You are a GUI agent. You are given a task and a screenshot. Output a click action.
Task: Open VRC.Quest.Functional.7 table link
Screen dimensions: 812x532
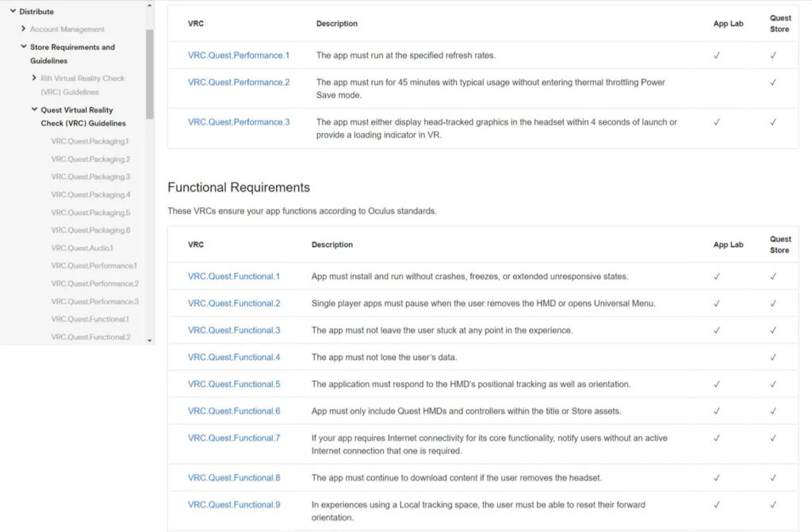coord(234,438)
